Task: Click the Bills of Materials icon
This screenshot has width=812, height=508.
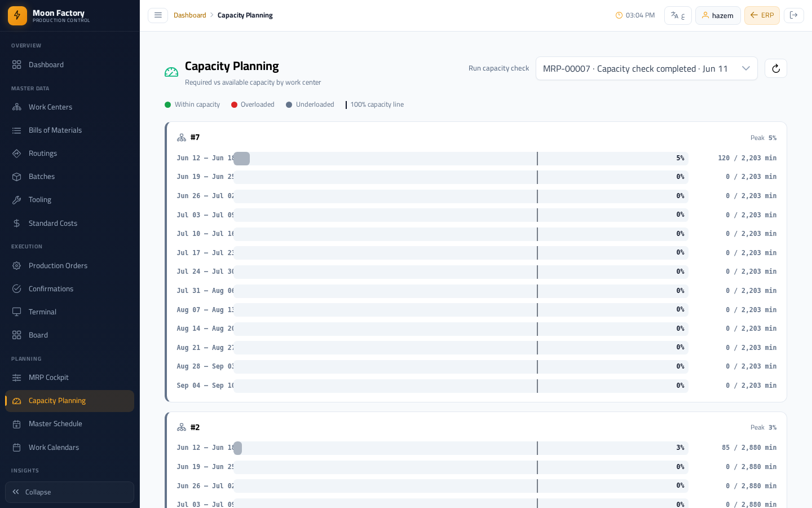Action: click(17, 130)
